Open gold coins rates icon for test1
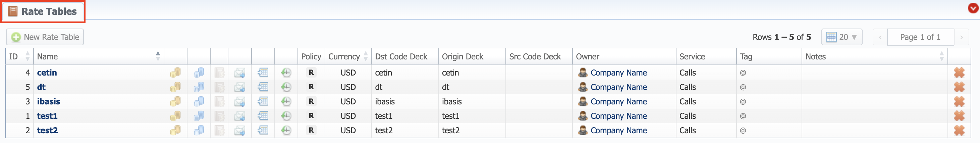 [175, 115]
